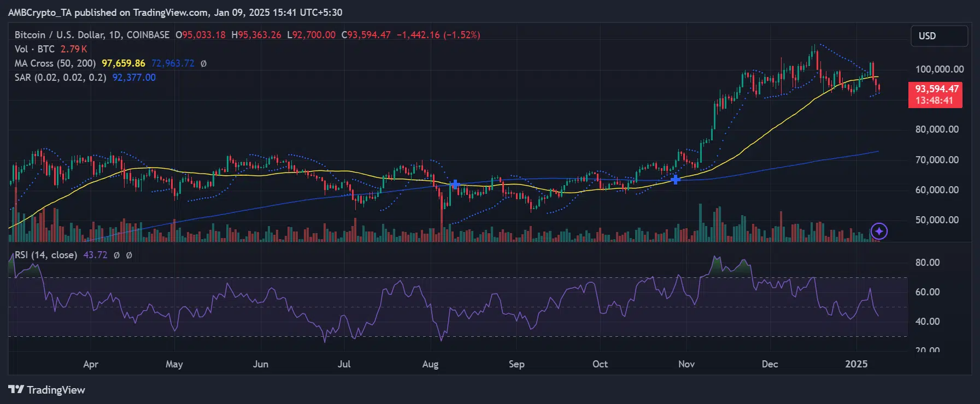Image resolution: width=980 pixels, height=404 pixels.
Task: Click the close price C93,594.47
Action: pos(366,35)
